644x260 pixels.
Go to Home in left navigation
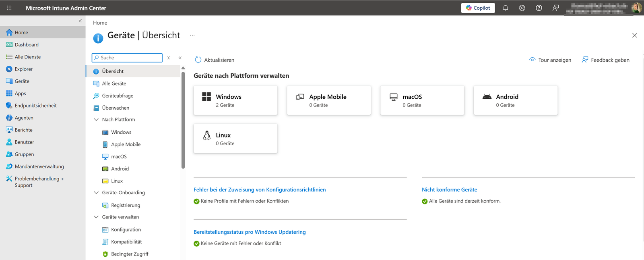tap(43, 32)
